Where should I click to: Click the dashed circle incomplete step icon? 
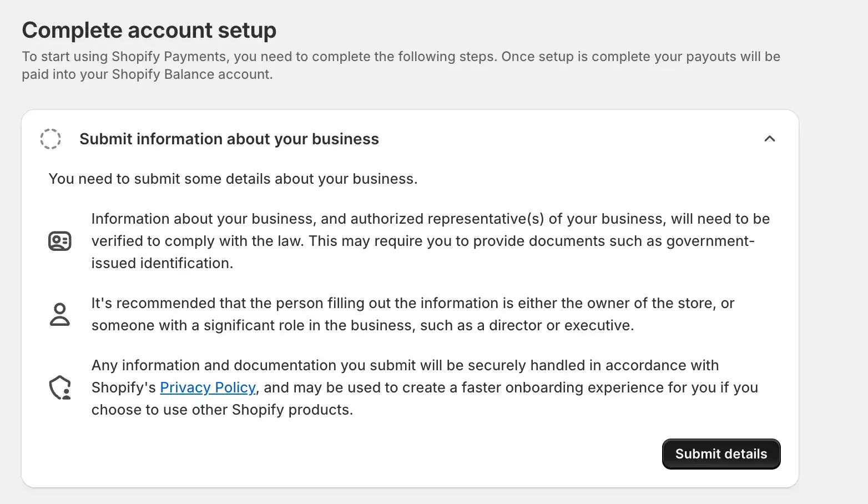(x=51, y=139)
